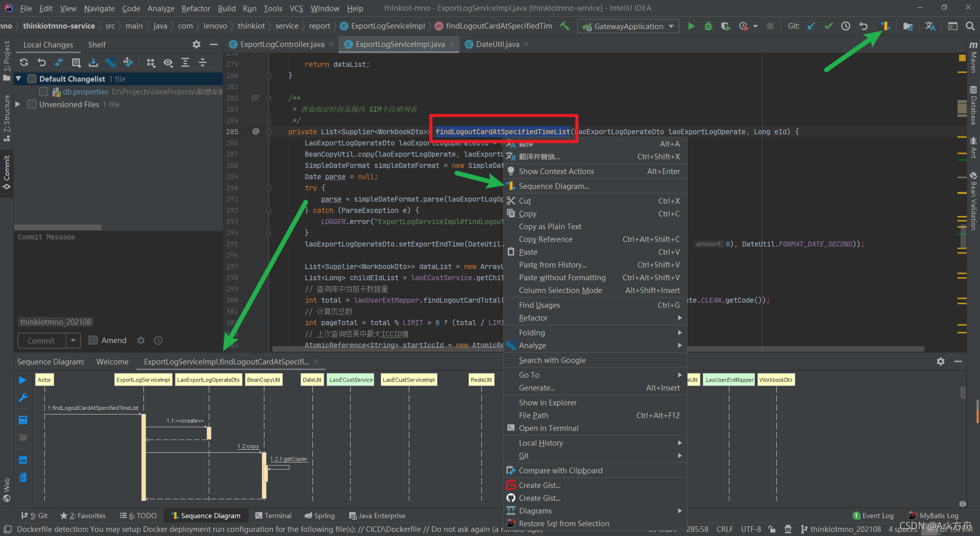
Task: Switch to the DateUtil.java tab
Action: (497, 44)
